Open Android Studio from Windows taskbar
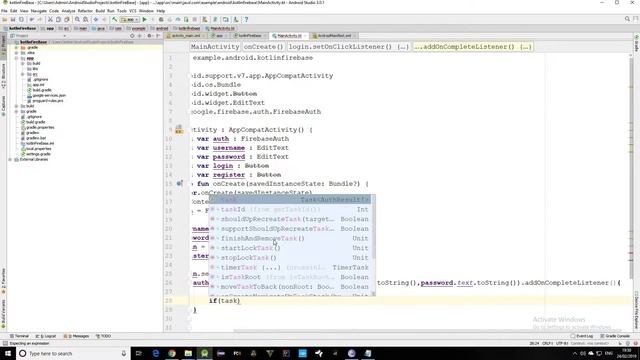 click(204, 353)
